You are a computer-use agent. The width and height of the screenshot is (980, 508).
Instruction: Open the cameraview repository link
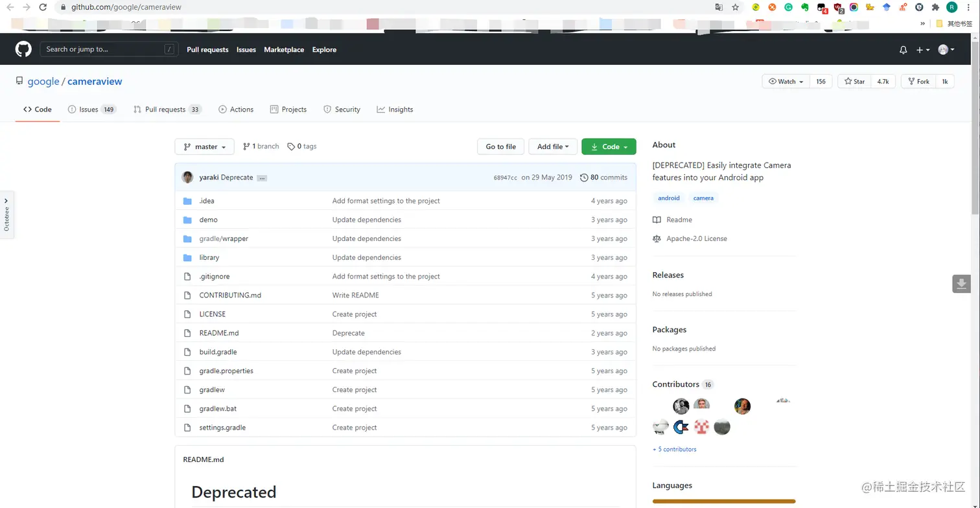(x=95, y=82)
